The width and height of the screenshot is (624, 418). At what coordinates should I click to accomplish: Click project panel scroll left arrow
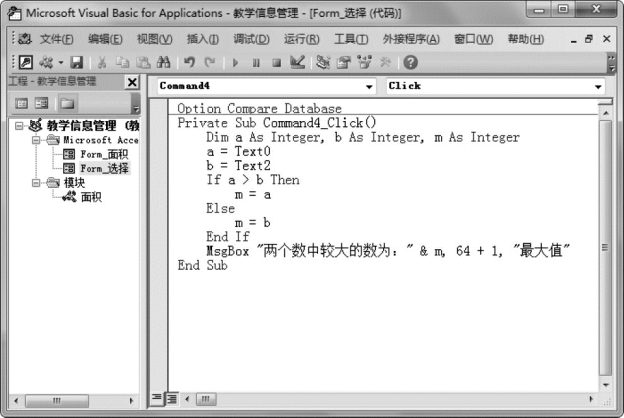tap(16, 401)
